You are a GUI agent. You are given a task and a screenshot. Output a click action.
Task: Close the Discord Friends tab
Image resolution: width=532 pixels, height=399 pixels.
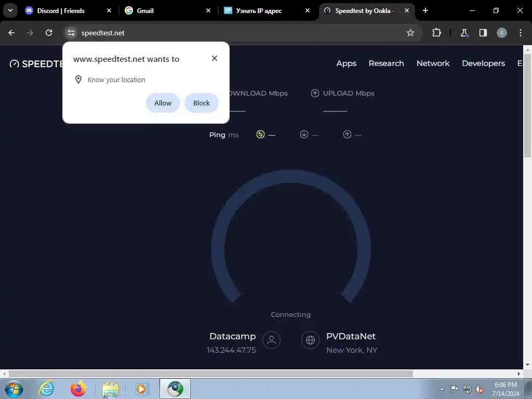pyautogui.click(x=109, y=11)
